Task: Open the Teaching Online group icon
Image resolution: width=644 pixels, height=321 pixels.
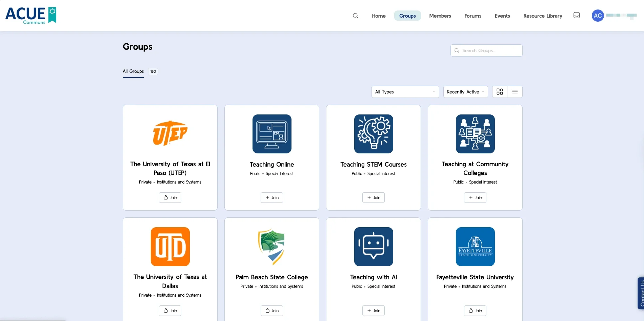Action: pos(272,134)
